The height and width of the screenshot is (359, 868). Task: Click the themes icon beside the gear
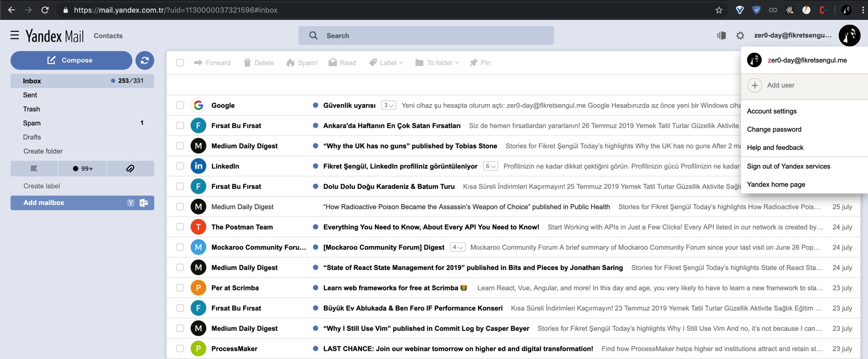[721, 35]
